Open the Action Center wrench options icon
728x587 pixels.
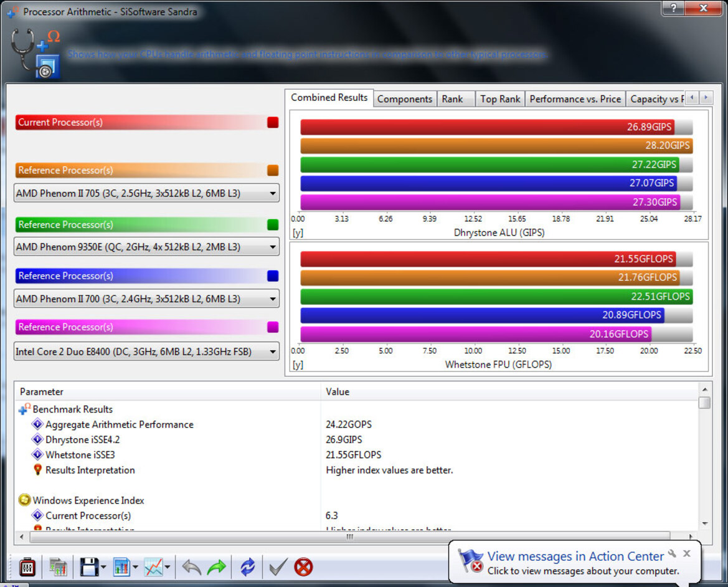pyautogui.click(x=672, y=553)
